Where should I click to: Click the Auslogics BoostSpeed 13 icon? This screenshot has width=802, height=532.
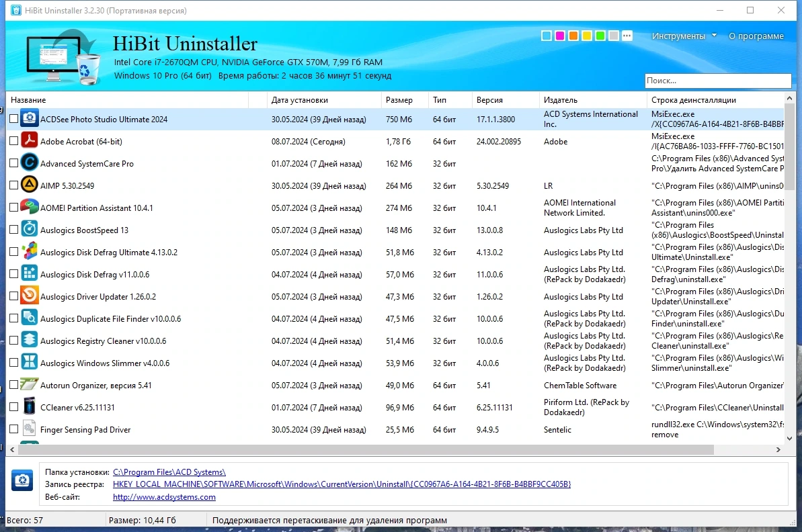coord(29,230)
